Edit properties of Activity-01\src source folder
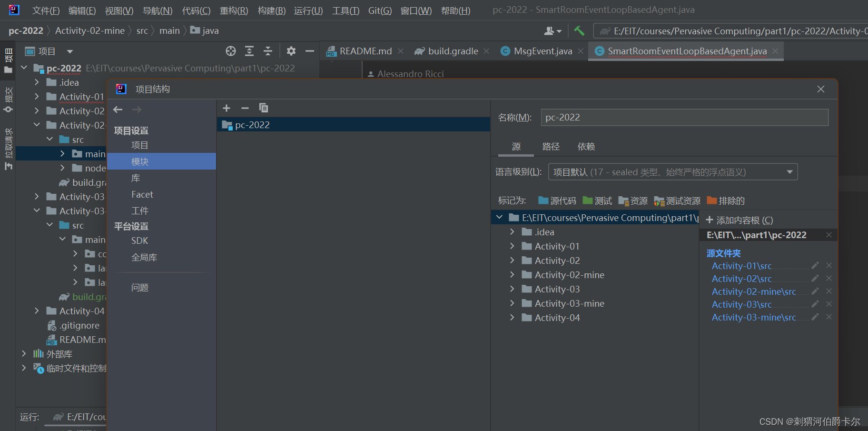 point(815,265)
